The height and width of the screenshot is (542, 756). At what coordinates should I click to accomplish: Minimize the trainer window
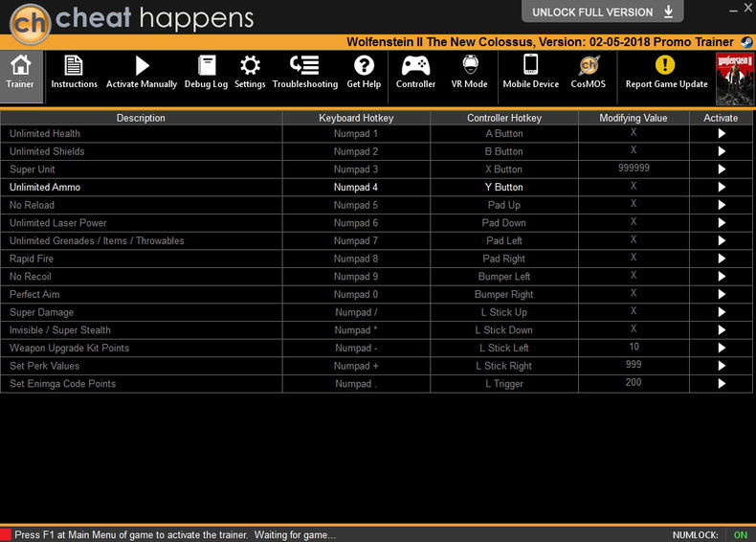point(733,11)
